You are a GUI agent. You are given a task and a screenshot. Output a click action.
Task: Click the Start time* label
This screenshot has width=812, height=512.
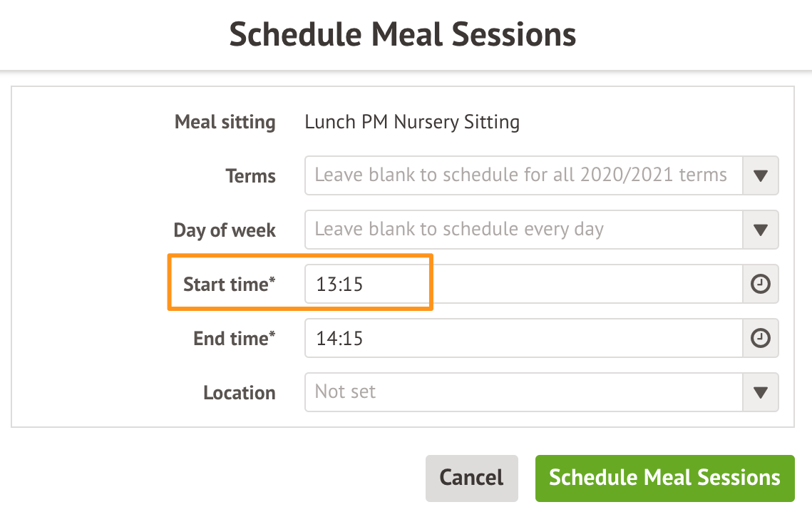click(x=229, y=285)
